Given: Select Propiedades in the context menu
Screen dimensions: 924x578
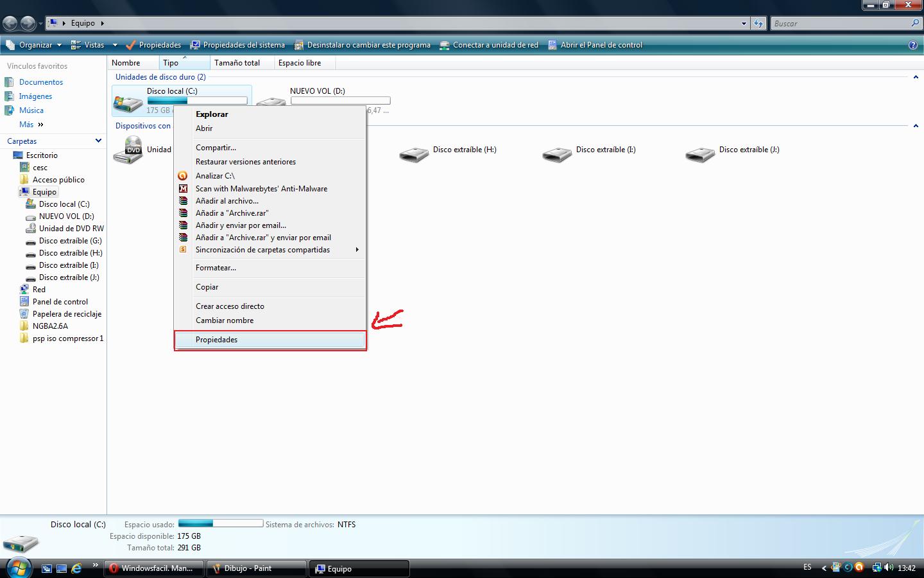Looking at the screenshot, I should tap(217, 339).
